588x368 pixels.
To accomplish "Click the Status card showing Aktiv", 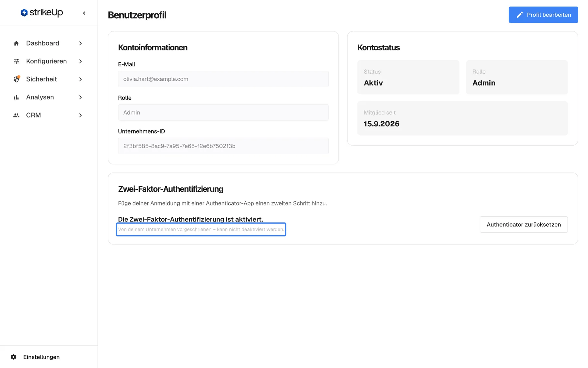I will tap(408, 77).
